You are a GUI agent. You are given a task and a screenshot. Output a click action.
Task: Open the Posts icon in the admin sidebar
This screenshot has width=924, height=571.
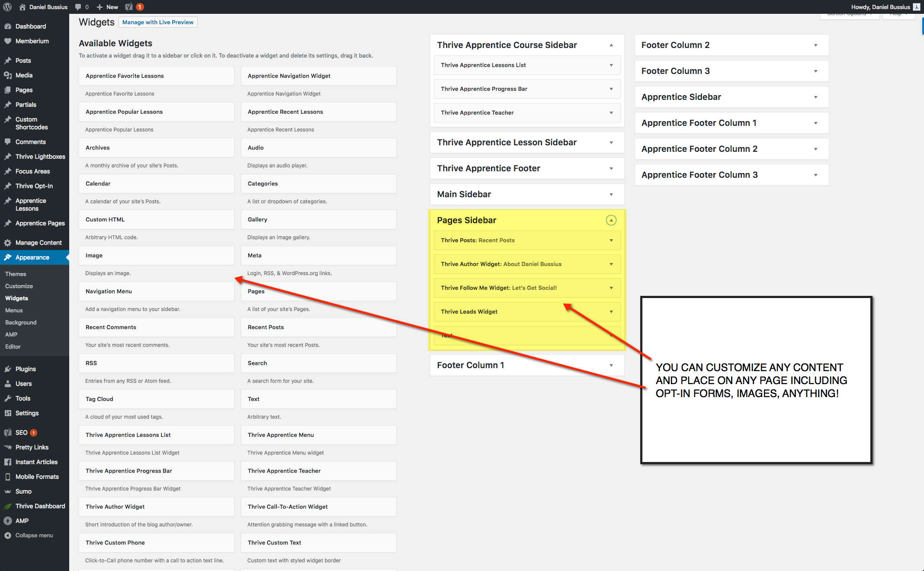(9, 61)
